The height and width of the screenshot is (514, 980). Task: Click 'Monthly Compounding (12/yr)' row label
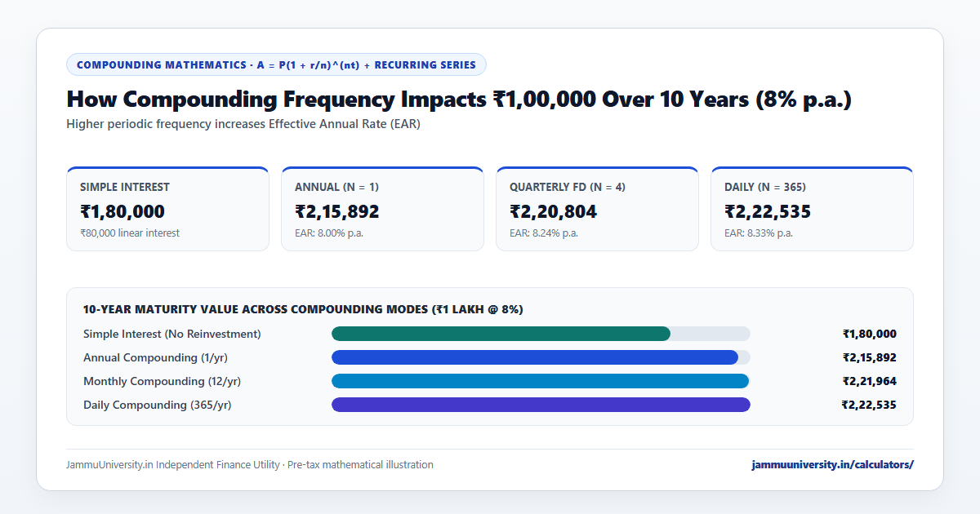[162, 381]
